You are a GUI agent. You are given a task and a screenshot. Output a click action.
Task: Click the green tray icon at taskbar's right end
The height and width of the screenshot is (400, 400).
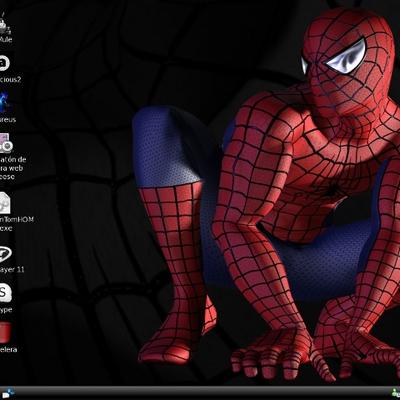tap(396, 394)
